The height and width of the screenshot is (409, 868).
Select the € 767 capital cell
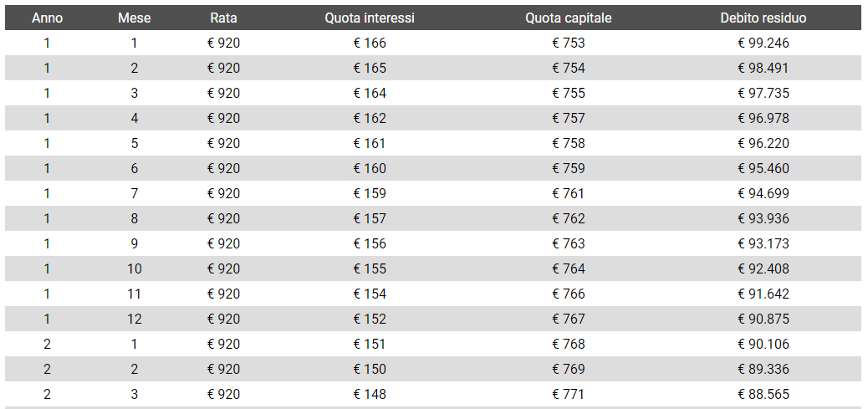tap(569, 319)
